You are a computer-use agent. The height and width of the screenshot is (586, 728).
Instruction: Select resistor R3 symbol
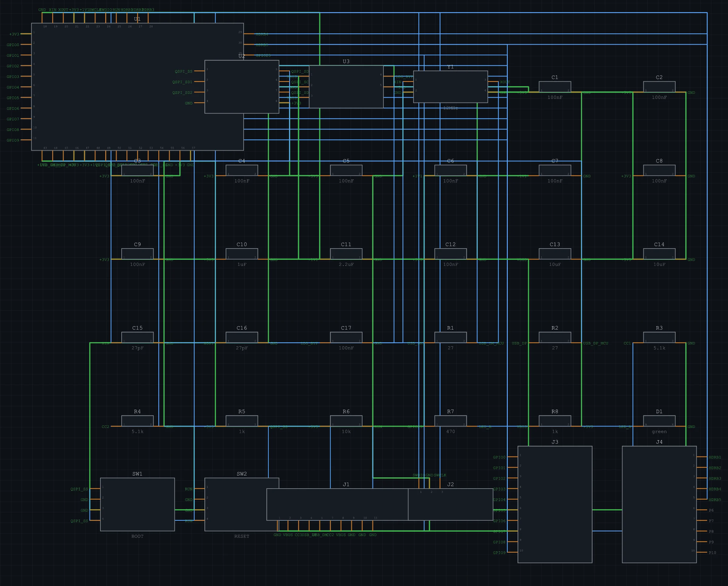click(x=659, y=337)
